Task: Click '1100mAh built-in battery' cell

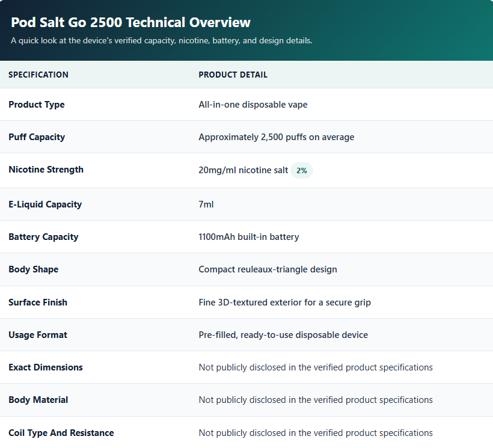Action: [x=249, y=237]
